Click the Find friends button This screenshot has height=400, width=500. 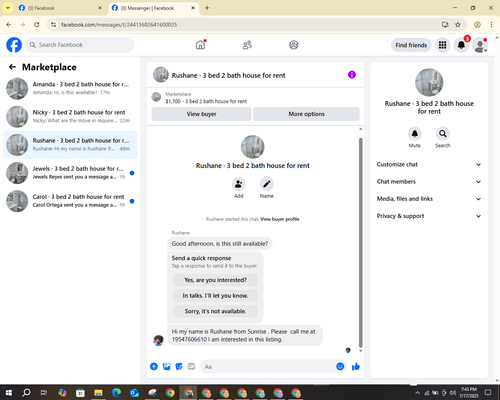pyautogui.click(x=411, y=45)
